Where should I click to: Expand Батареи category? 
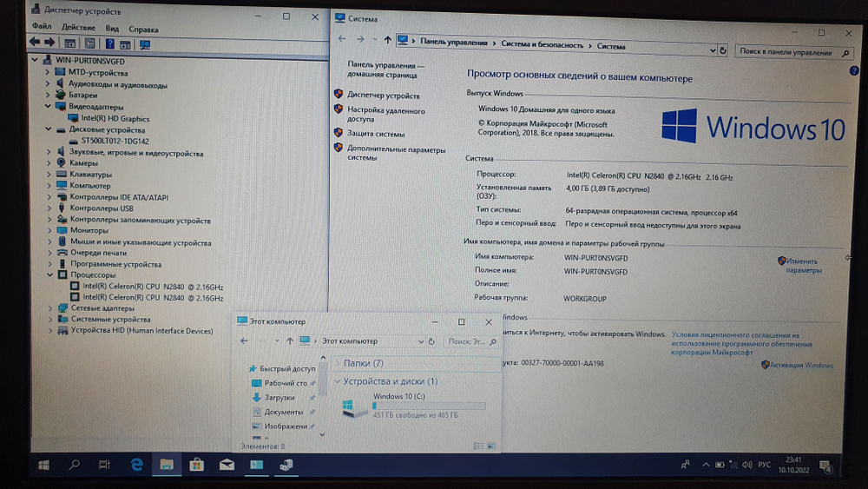click(48, 95)
